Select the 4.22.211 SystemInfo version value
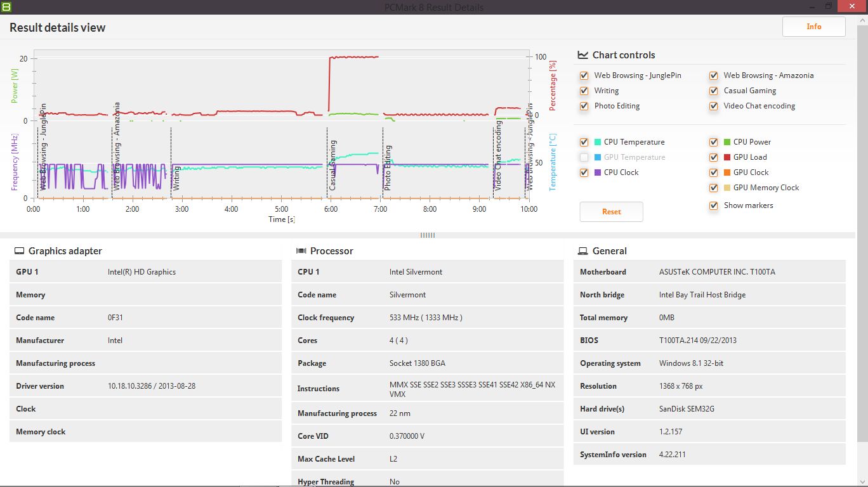Screen dimensions: 868x487 pos(673,455)
